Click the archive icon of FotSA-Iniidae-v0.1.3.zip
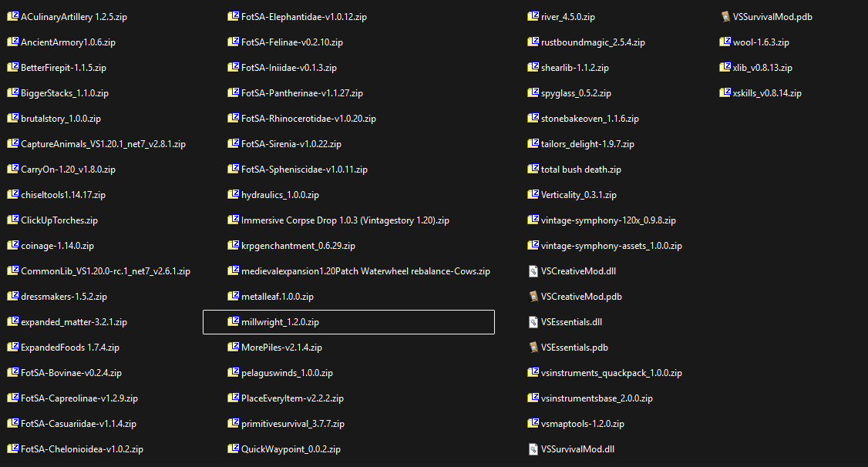Screen dimensions: 868x467 (233, 68)
